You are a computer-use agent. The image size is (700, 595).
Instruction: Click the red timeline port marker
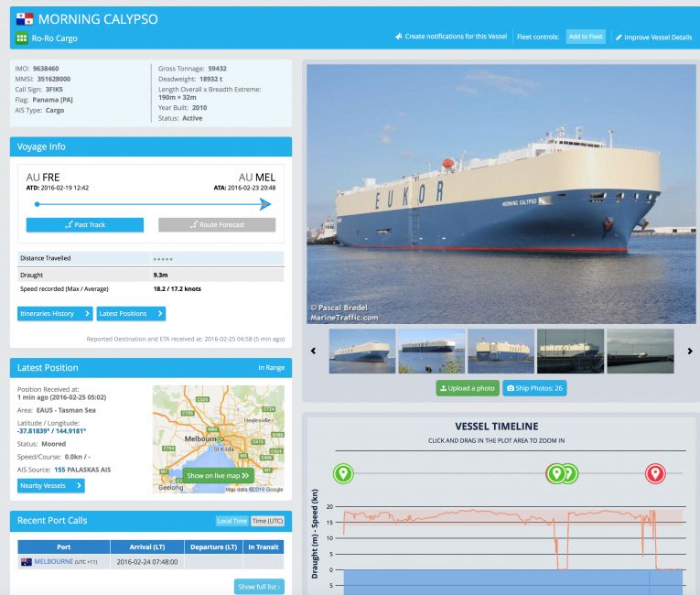655,473
